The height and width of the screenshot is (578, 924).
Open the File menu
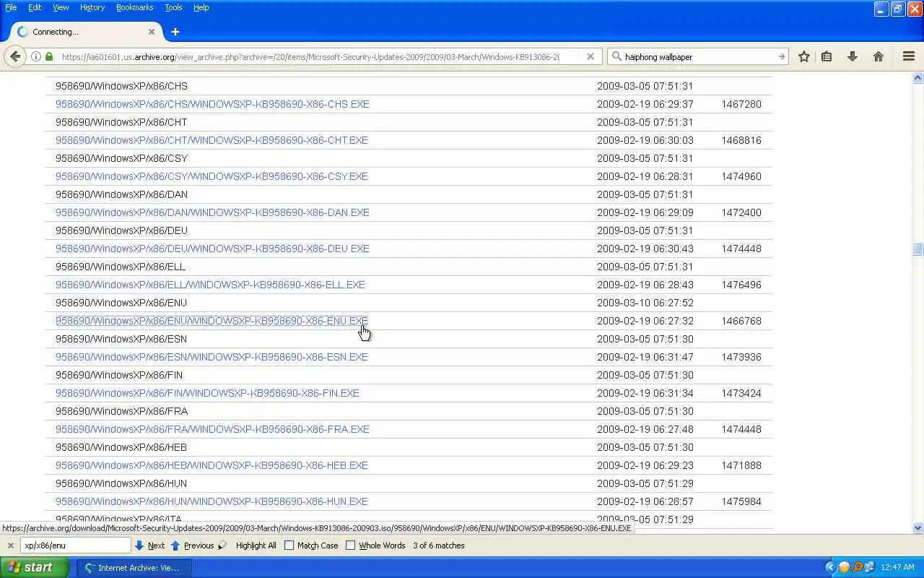(x=11, y=7)
